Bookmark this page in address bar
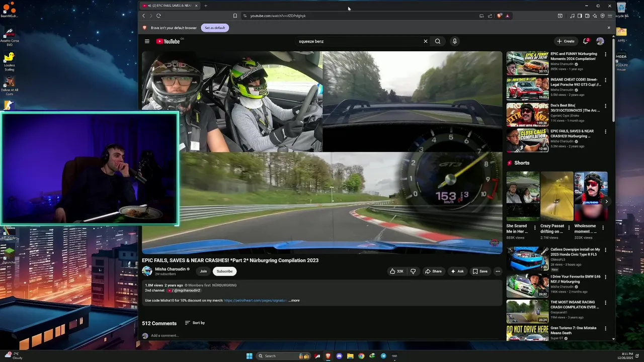This screenshot has width=644, height=362. [235, 16]
